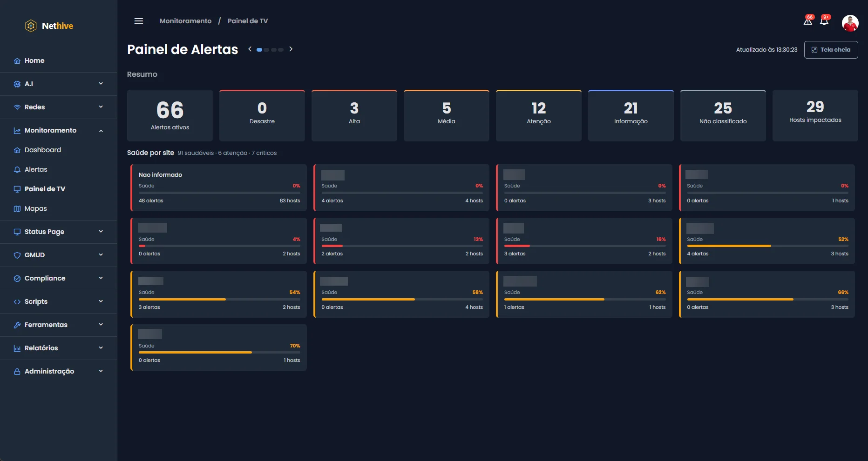
Task: Click the Ferramentas wrench icon
Action: [17, 325]
